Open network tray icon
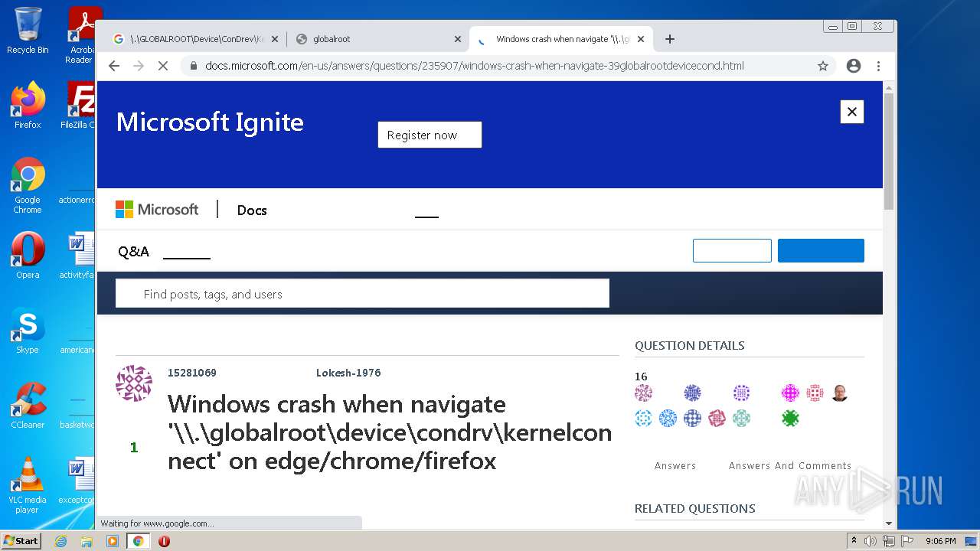 [x=888, y=541]
